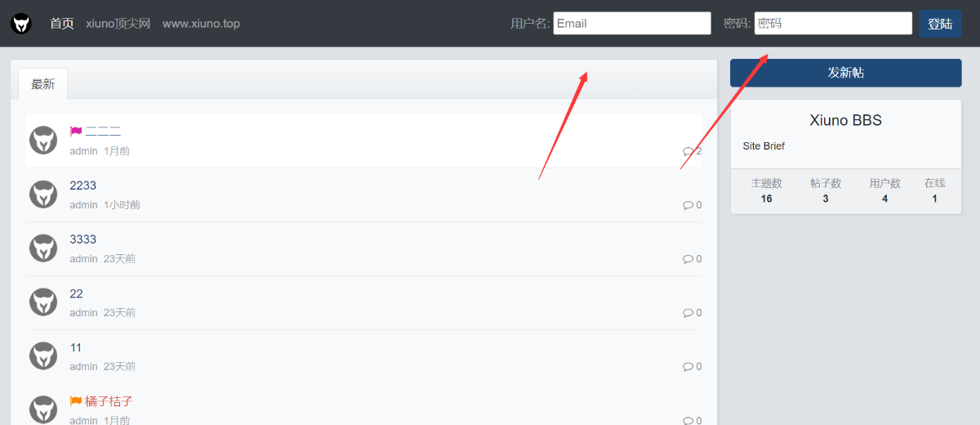Click the 登陆 login button
980x425 pixels.
point(940,24)
